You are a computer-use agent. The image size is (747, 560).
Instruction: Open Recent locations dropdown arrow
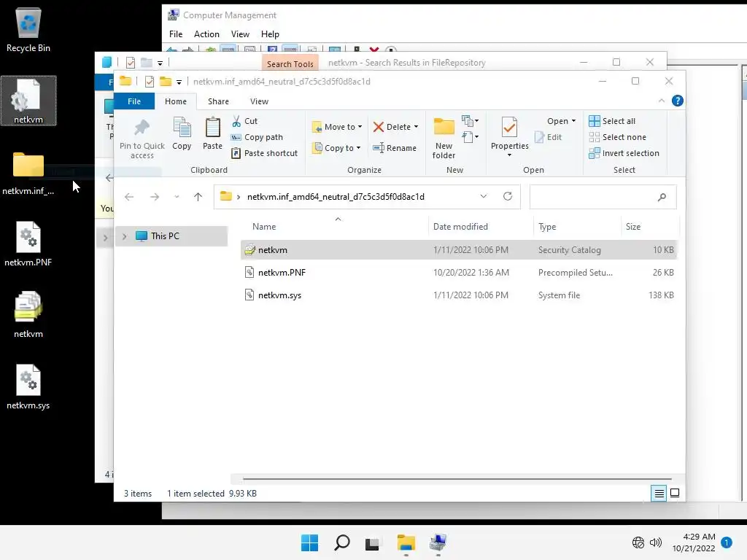pos(177,197)
